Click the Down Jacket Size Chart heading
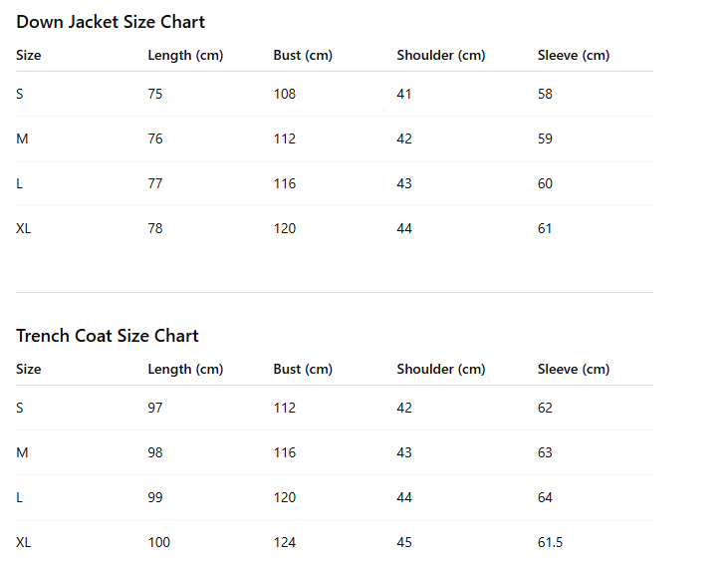 [x=111, y=22]
